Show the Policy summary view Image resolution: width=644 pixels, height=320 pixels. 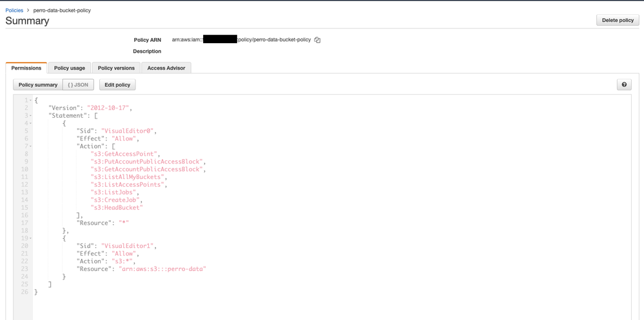38,85
